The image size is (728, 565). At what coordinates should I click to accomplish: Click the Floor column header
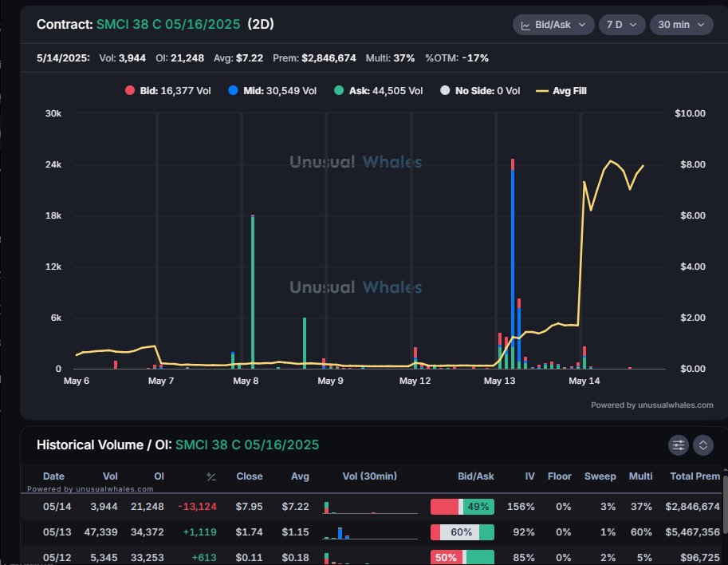coord(560,476)
